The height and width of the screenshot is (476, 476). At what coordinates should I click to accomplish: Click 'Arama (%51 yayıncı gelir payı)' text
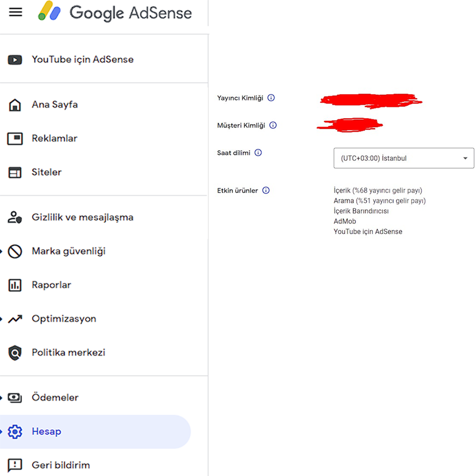pyautogui.click(x=380, y=200)
